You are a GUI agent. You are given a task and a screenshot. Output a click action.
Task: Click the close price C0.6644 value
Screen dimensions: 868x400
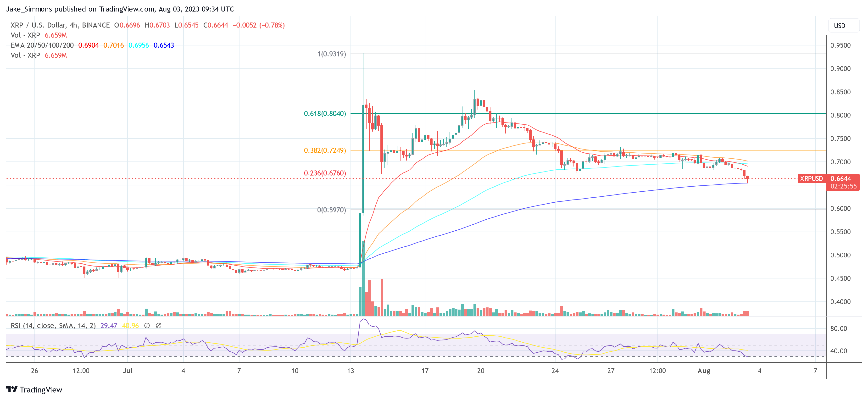(x=216, y=25)
